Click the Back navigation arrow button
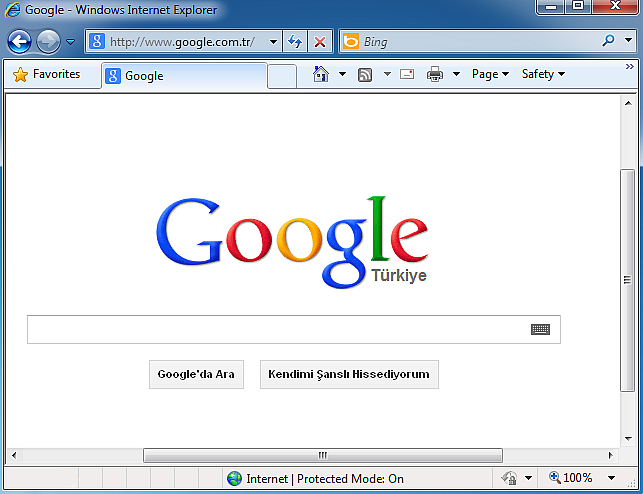This screenshot has width=643, height=494. pyautogui.click(x=19, y=42)
